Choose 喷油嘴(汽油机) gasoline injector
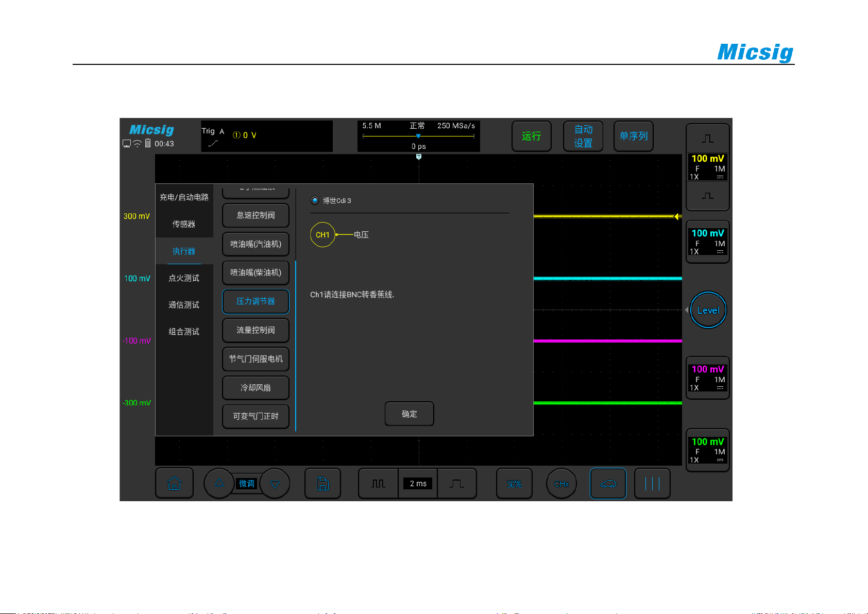The height and width of the screenshot is (614, 868). (256, 244)
